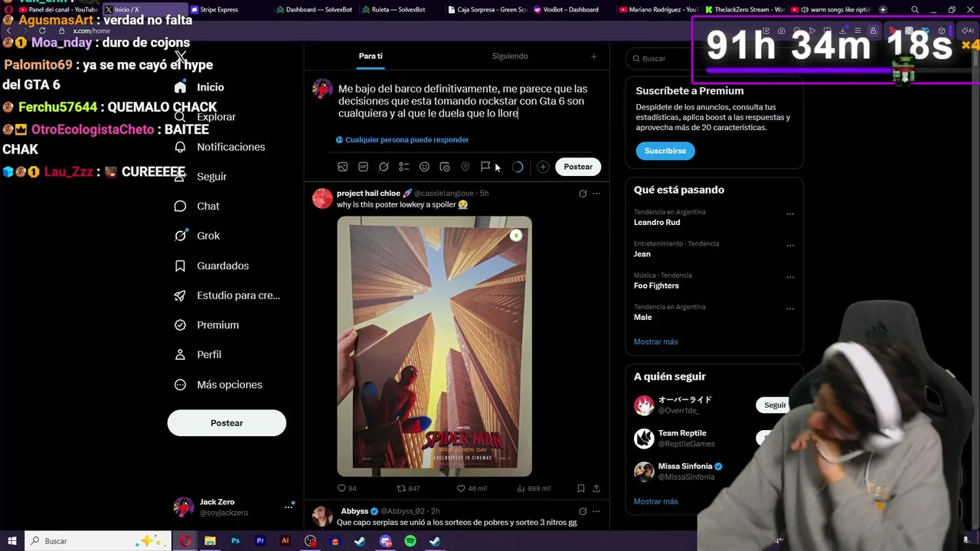The image size is (980, 551).
Task: Schedule the post with calendar icon
Action: click(445, 167)
